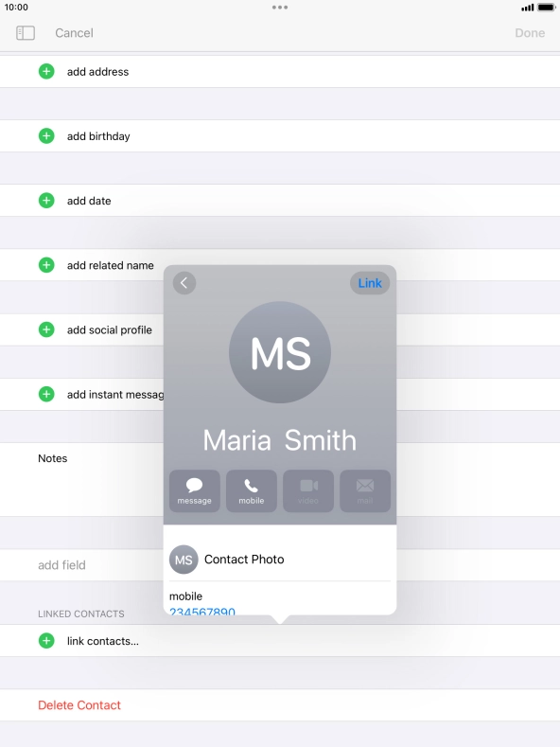
Task: Tap the 10:00 clock in status bar
Action: pos(16,8)
